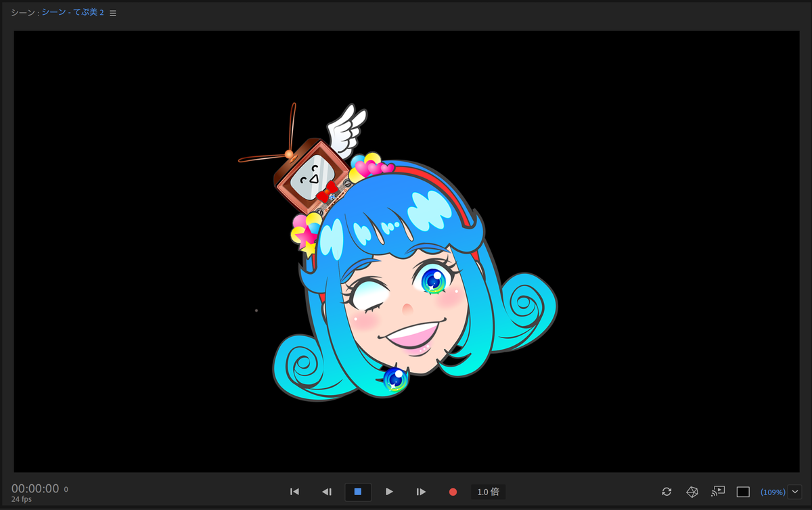Click the scene name てぶ美 2 link
Image resolution: width=812 pixels, height=510 pixels.
pyautogui.click(x=73, y=13)
